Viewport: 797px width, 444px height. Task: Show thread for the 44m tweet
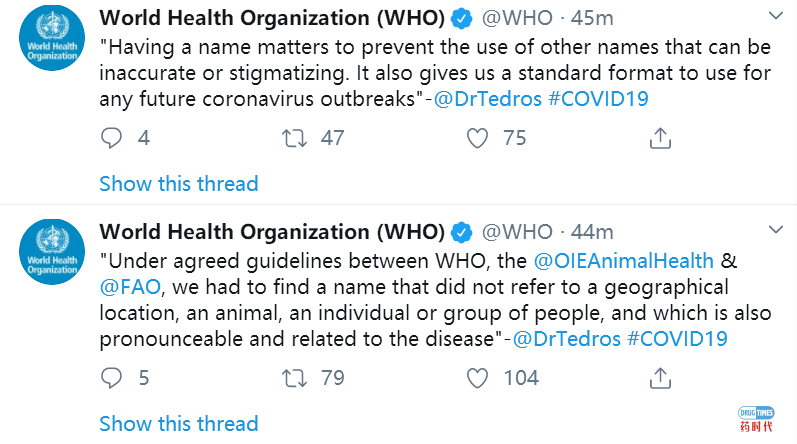pos(179,424)
